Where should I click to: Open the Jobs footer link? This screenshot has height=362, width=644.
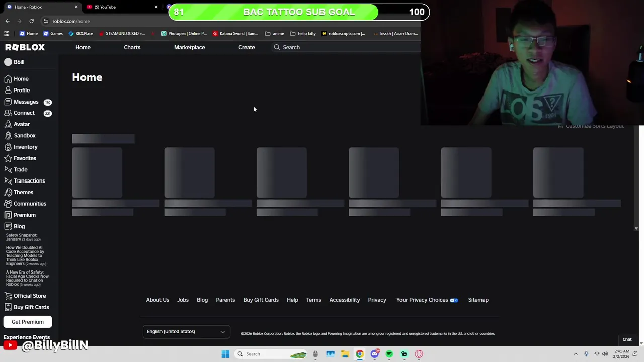tap(183, 300)
